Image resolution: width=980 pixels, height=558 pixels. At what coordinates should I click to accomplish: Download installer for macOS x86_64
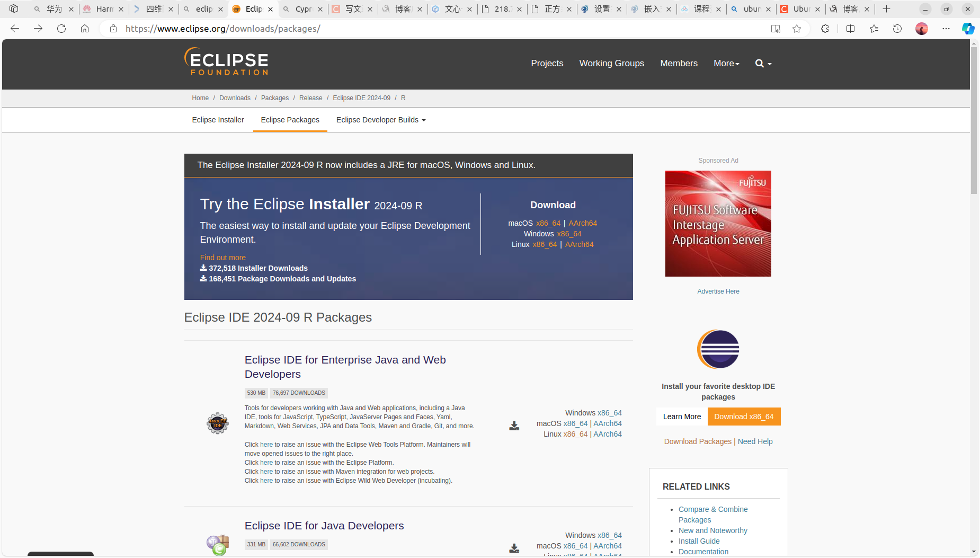[x=548, y=223]
